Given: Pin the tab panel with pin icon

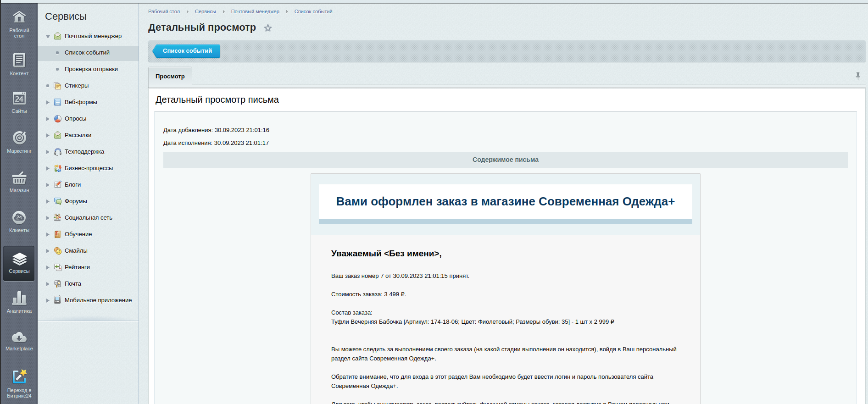Looking at the screenshot, I should click(857, 76).
